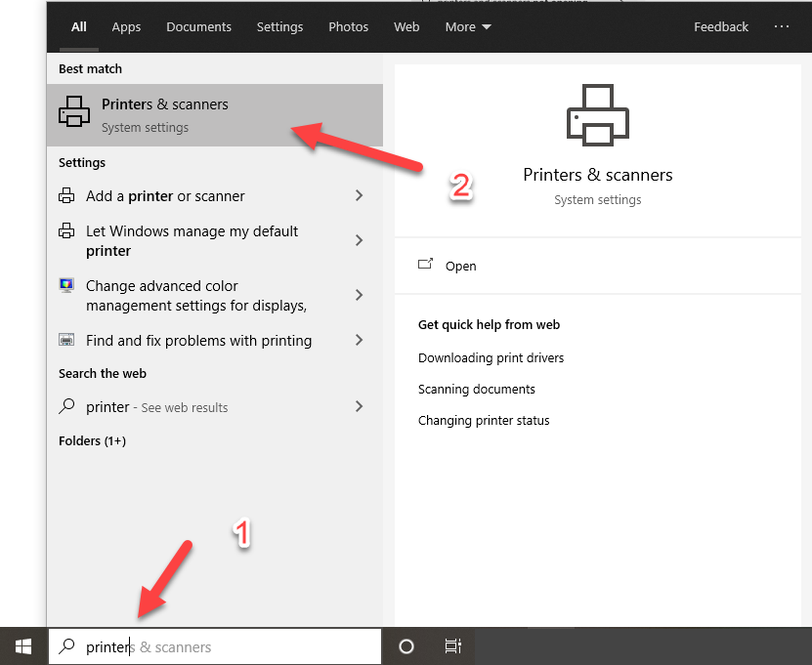The image size is (812, 665).
Task: Expand printer web results chevron
Action: [x=359, y=406]
